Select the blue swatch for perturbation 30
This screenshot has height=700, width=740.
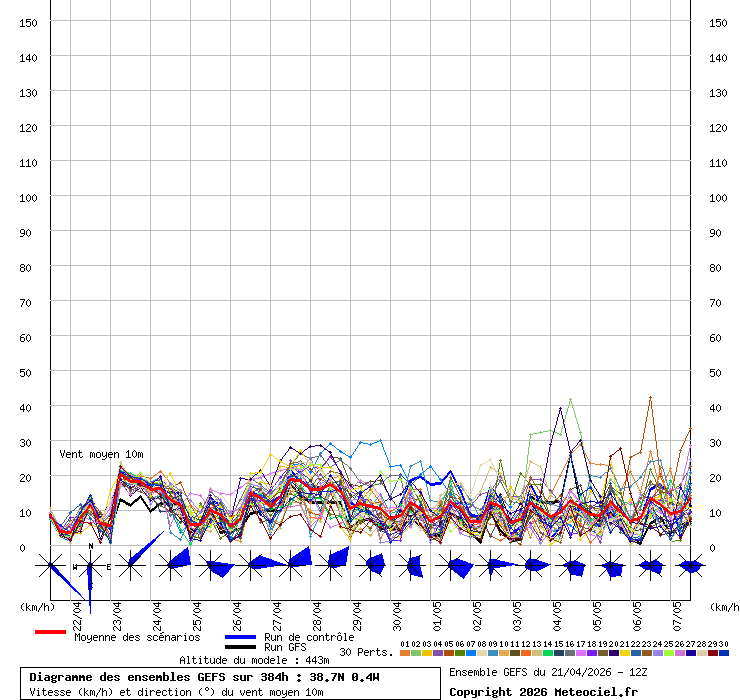[x=723, y=653]
